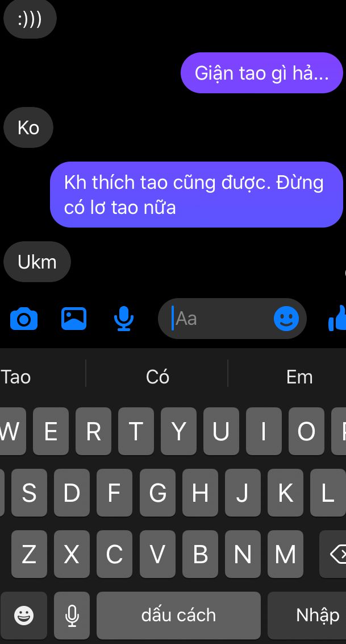The image size is (346, 644).
Task: Open the photo gallery picker icon
Action: click(74, 319)
